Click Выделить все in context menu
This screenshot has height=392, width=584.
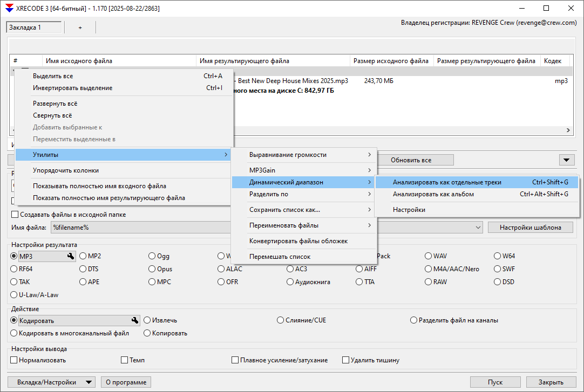coord(123,76)
